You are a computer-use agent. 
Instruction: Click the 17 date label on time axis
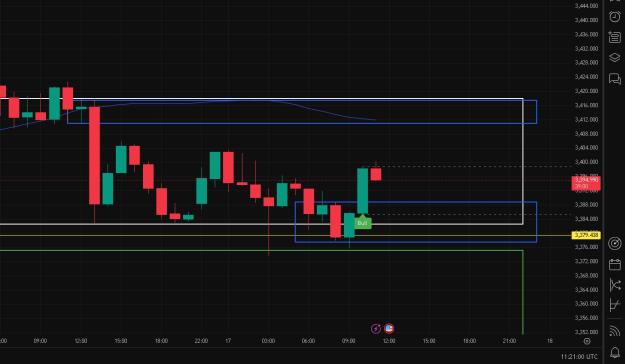click(x=228, y=341)
